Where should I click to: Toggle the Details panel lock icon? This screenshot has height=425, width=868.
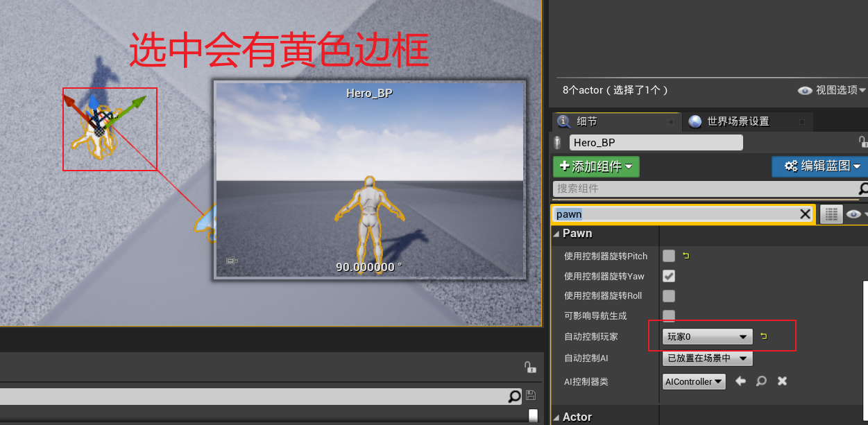pos(862,142)
